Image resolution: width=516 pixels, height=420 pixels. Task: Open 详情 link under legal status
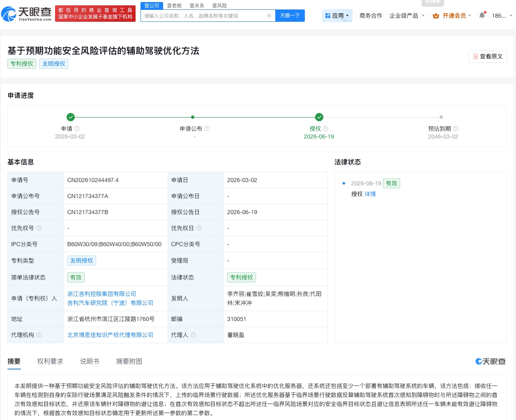370,194
